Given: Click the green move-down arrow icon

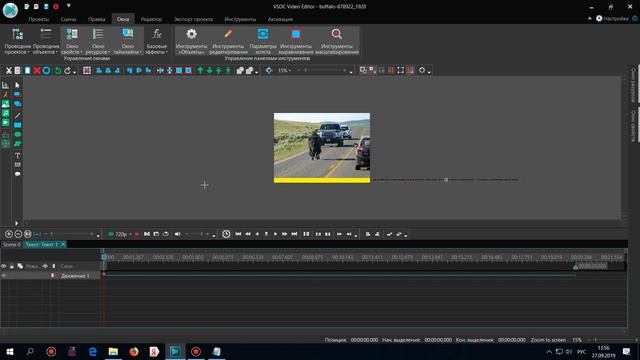Looking at the screenshot, I should coord(209,71).
